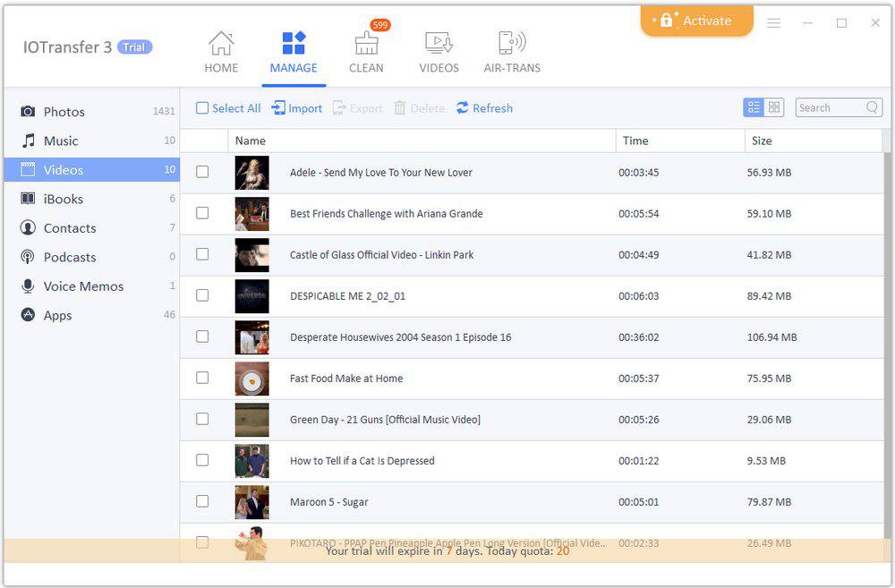Image resolution: width=895 pixels, height=588 pixels.
Task: Click the 106.94 MB size cell
Action: click(771, 337)
